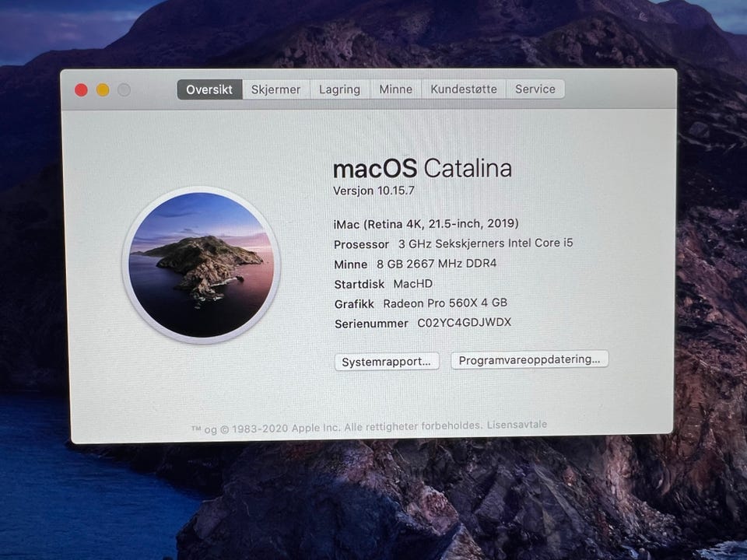Click the Apple Inc. copyright text

[336, 427]
